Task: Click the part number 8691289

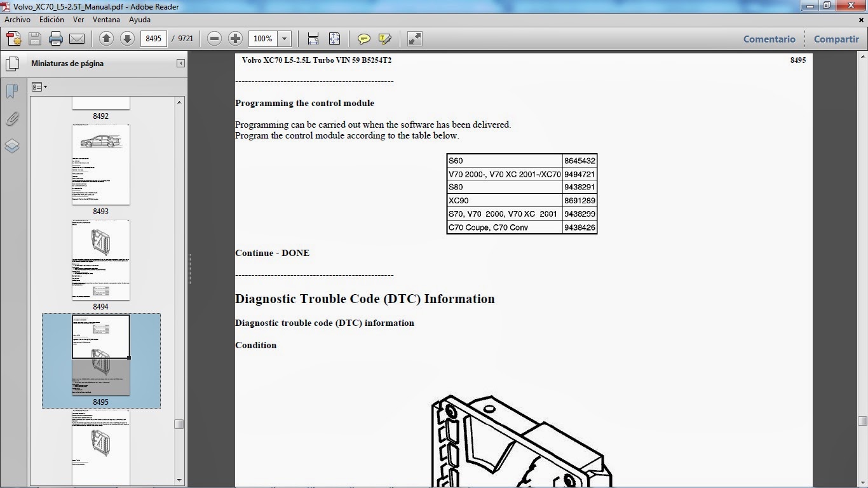Action: [x=580, y=201]
